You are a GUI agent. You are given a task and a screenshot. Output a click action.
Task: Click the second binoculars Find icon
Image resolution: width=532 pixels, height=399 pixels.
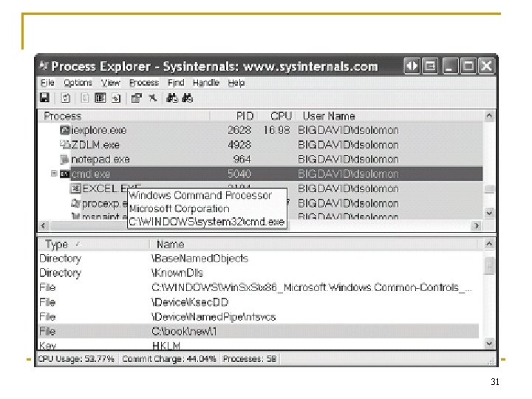pyautogui.click(x=187, y=98)
